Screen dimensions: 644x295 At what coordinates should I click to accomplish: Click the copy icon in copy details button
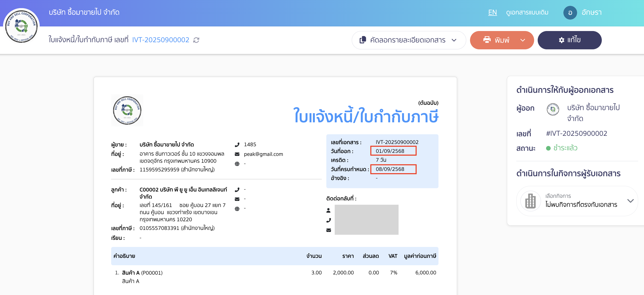(363, 40)
